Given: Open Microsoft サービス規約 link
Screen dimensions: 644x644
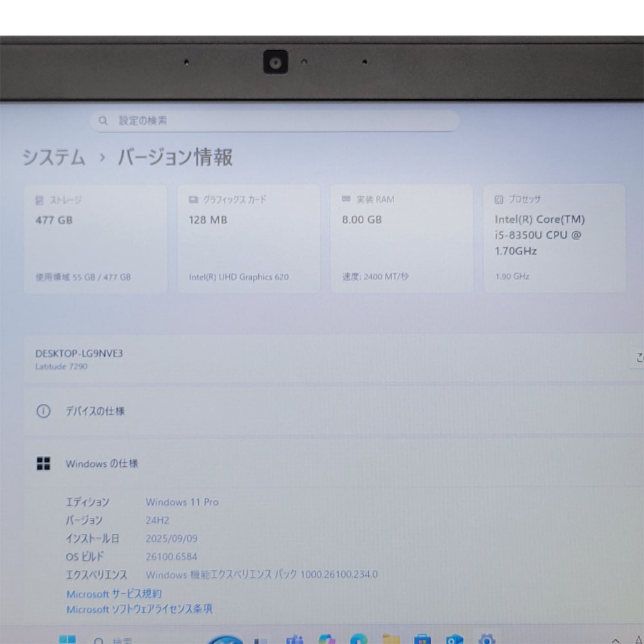Looking at the screenshot, I should point(114,594).
